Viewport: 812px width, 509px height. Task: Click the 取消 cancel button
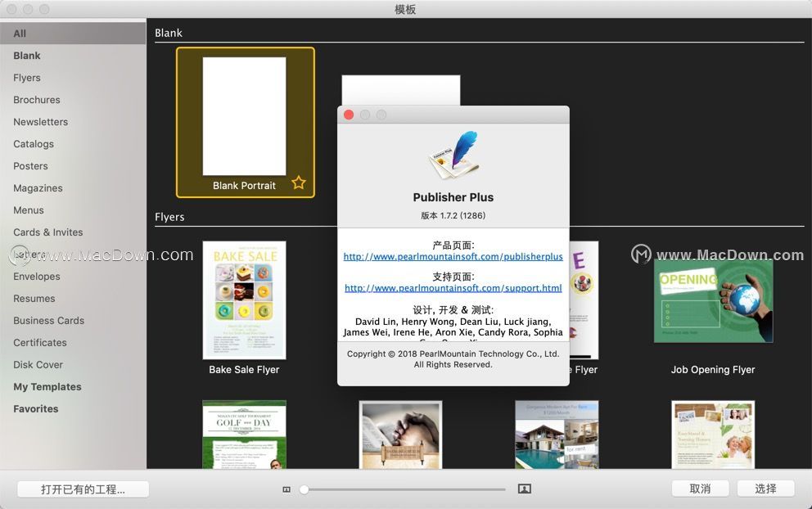(x=700, y=489)
